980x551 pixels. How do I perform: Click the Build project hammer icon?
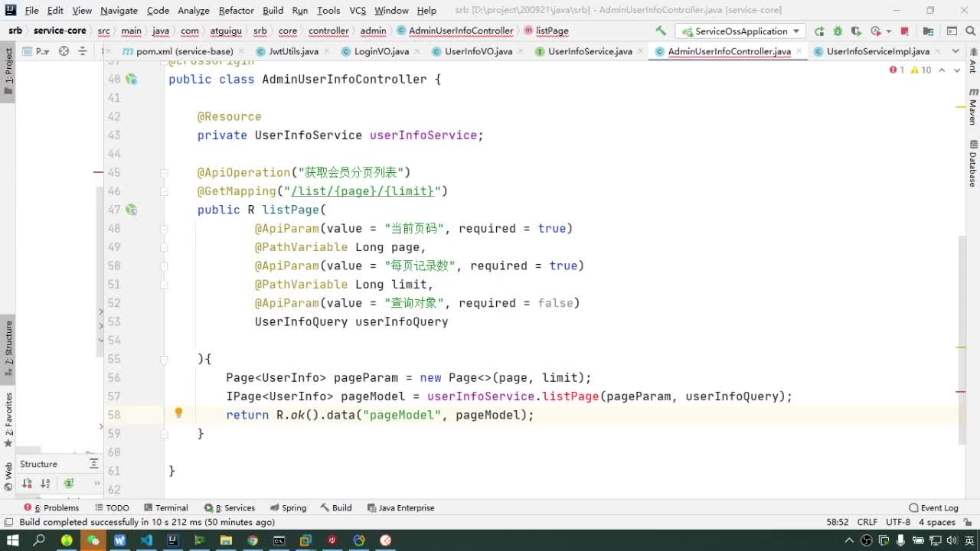[x=661, y=31]
